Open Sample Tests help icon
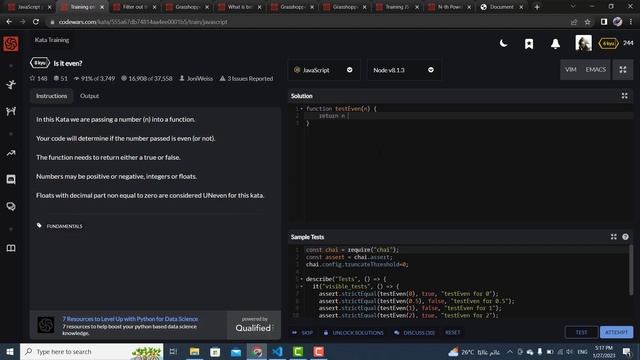 [x=625, y=237]
